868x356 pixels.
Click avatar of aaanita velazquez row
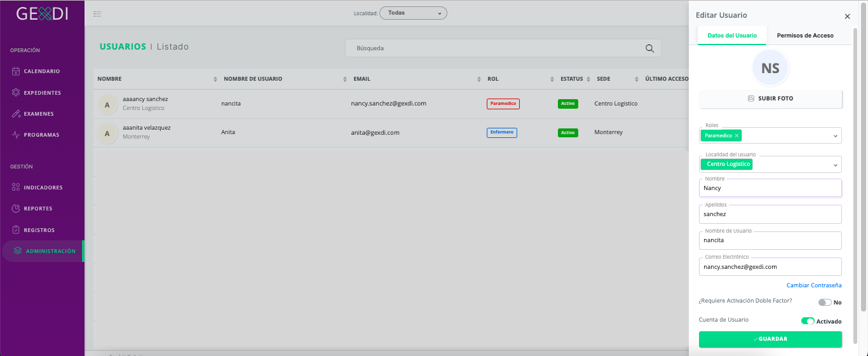(x=107, y=133)
